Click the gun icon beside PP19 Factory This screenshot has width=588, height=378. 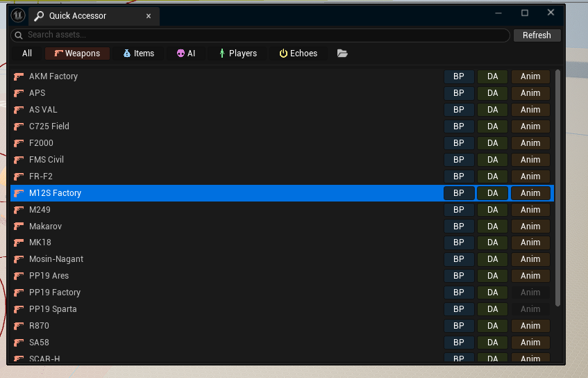coord(19,293)
